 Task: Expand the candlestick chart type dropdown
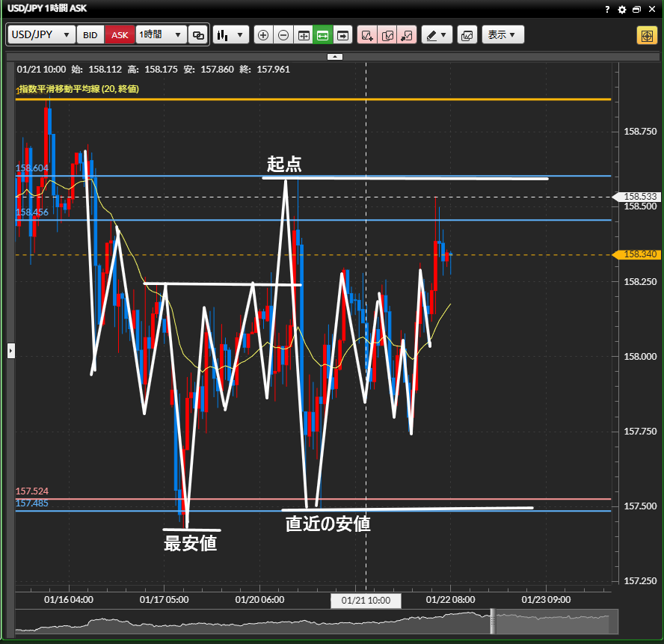point(230,35)
